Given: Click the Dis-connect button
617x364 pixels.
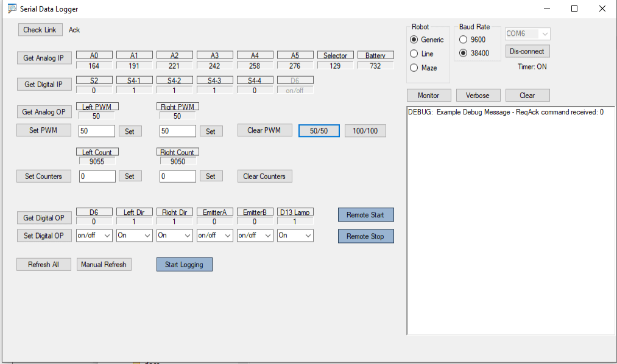Looking at the screenshot, I should (x=527, y=52).
